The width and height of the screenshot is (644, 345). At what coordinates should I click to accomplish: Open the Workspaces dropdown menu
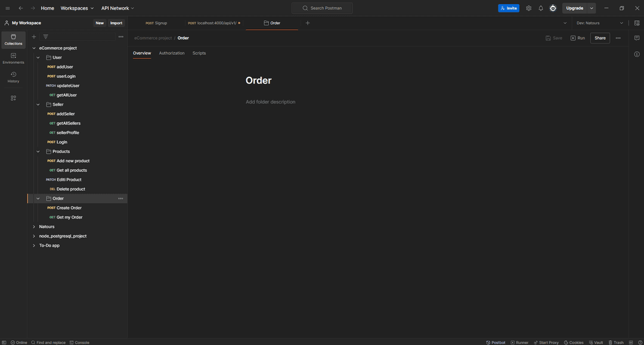click(x=77, y=8)
